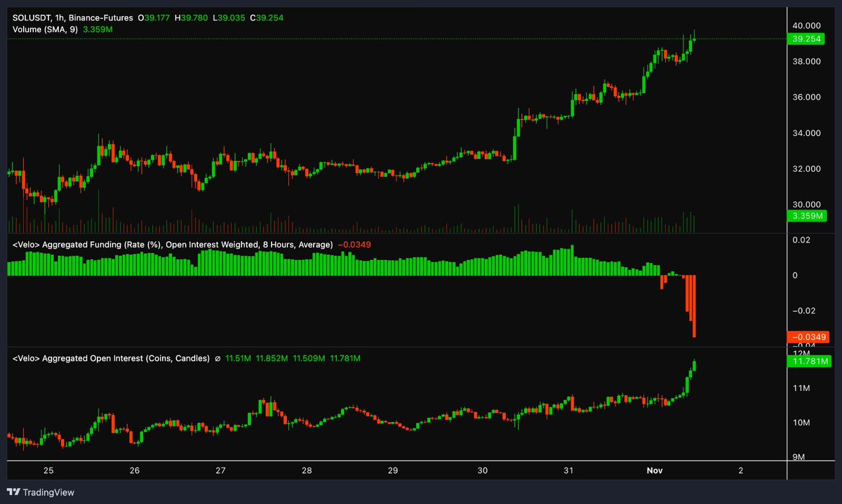
Task: Click the TradingView logo icon
Action: point(13,492)
